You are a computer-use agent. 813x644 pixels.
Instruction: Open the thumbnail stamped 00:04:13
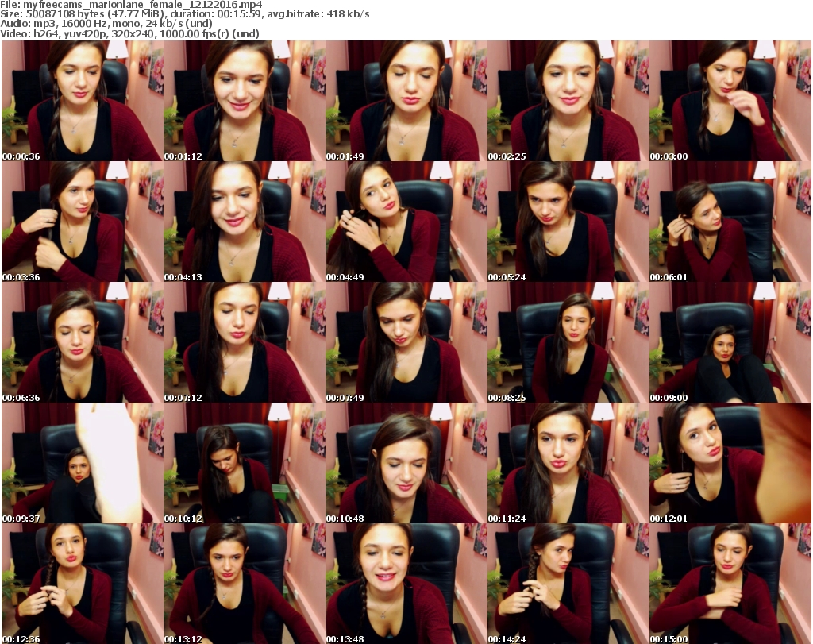click(245, 222)
